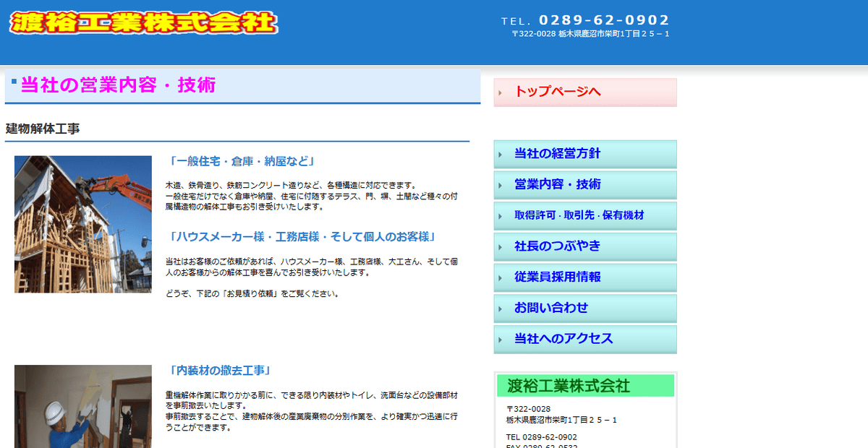Click the arrow icon next to お問い合わせ
Screen dimensions: 868x448
tap(499, 308)
